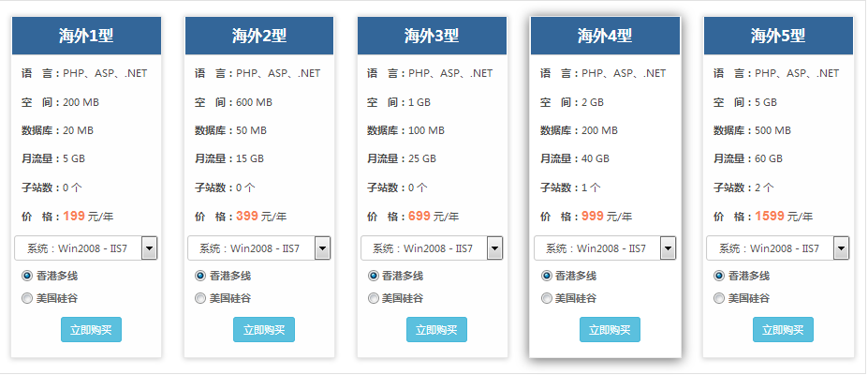The image size is (868, 375).
Task: Click the 1 个 sub-site count
Action: (x=591, y=187)
